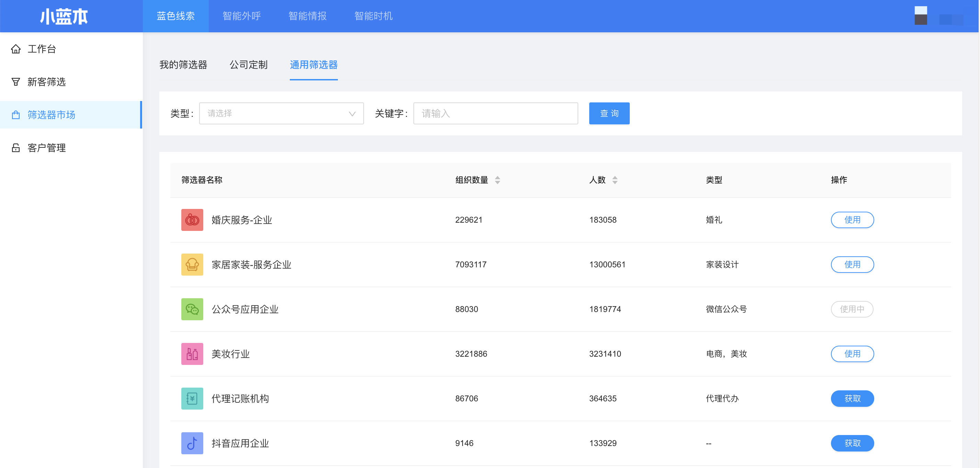Click the beauty makeup industry icon

pyautogui.click(x=192, y=354)
